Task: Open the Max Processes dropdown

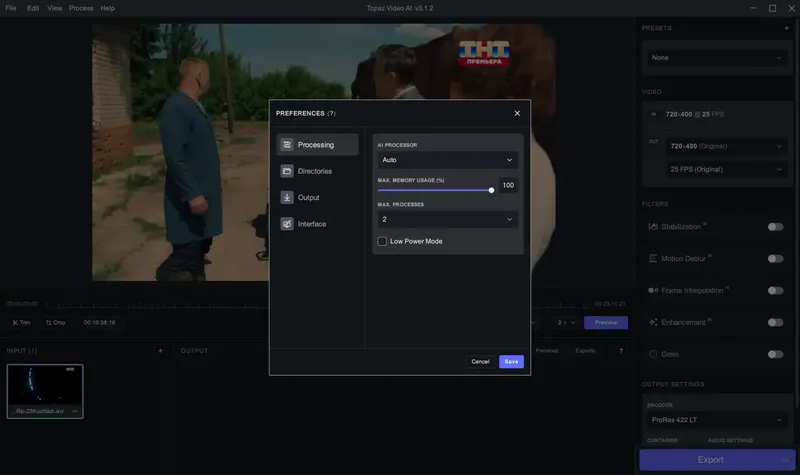Action: click(x=447, y=219)
